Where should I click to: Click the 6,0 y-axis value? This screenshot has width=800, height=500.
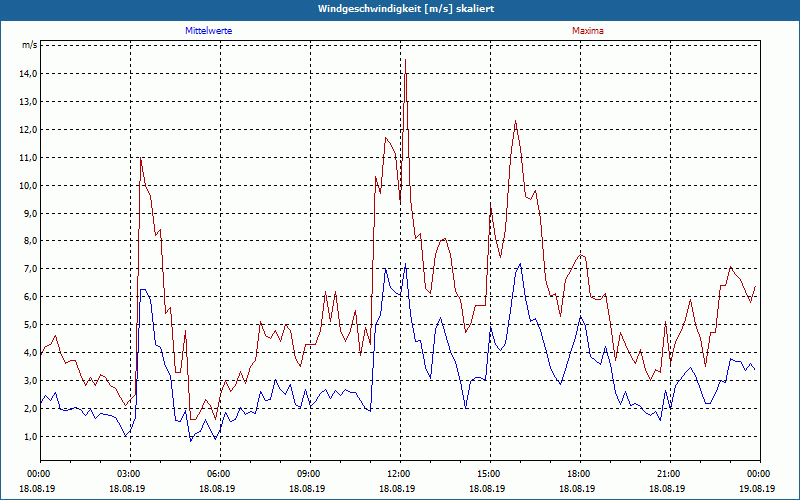(x=31, y=297)
